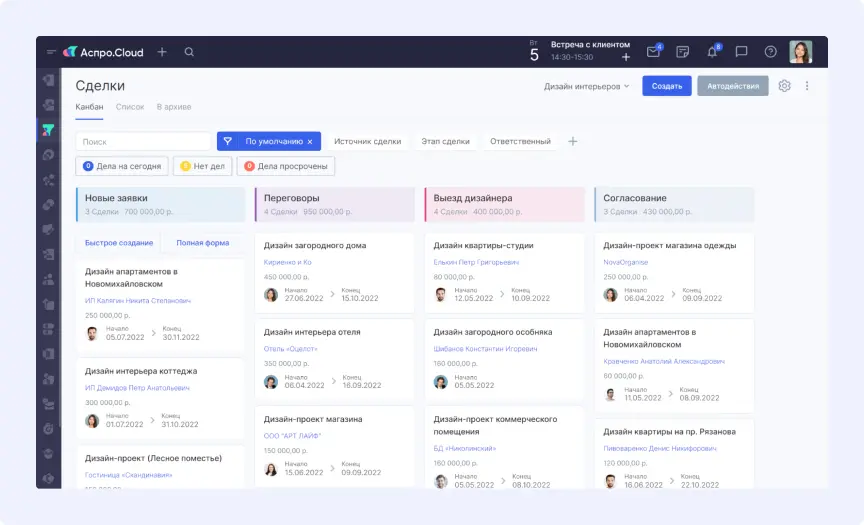Open the people group icon in sidebar

(48, 279)
